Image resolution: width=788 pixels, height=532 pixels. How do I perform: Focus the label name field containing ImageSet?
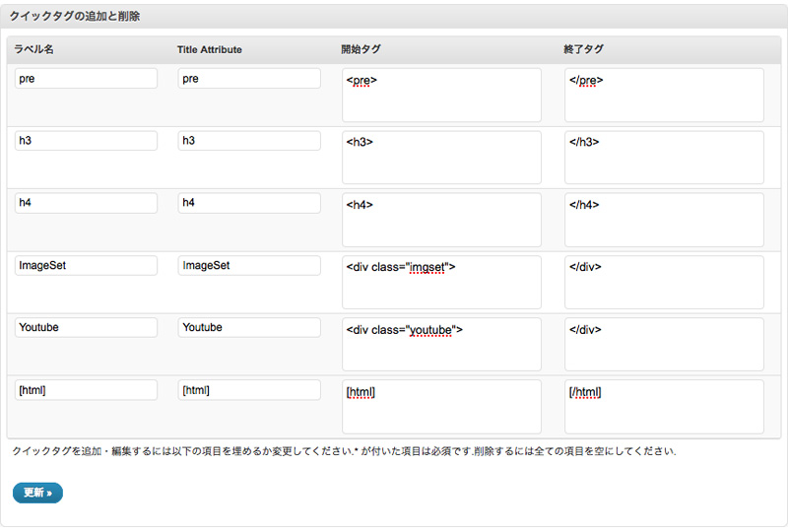coord(86,265)
